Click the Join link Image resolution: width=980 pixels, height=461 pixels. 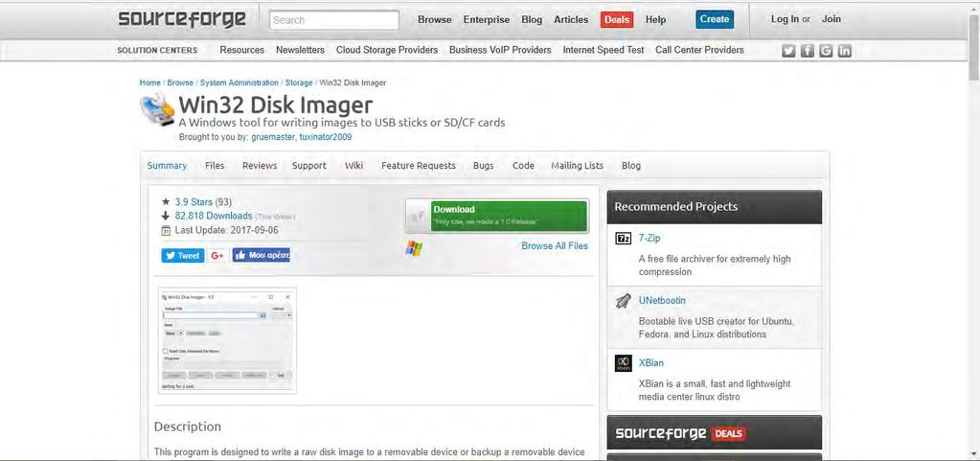click(x=832, y=19)
